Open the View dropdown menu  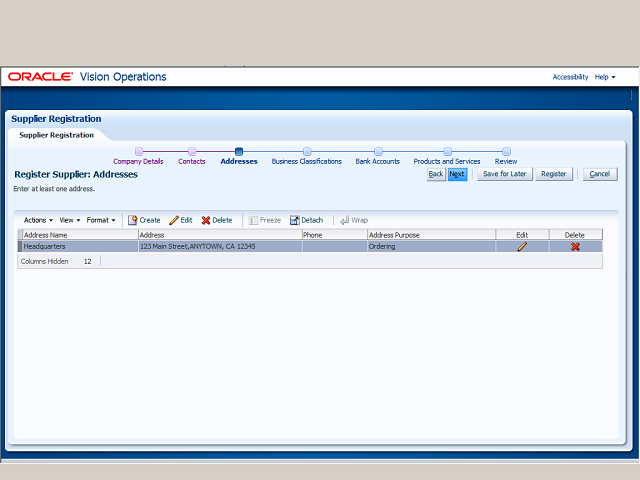pos(69,220)
